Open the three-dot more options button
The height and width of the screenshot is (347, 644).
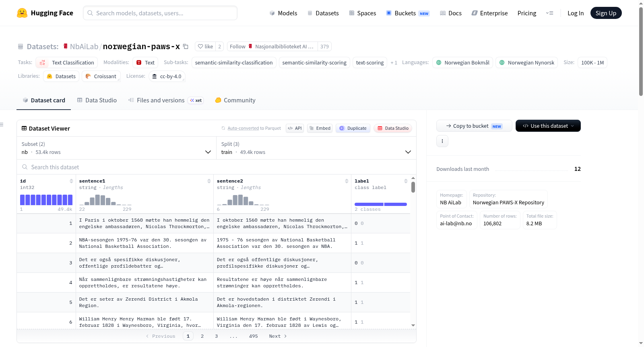point(442,141)
